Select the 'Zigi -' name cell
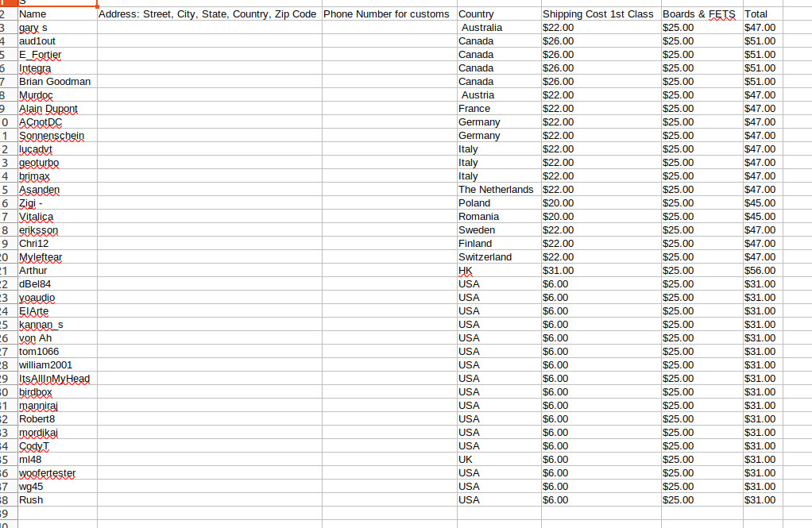 click(57, 203)
